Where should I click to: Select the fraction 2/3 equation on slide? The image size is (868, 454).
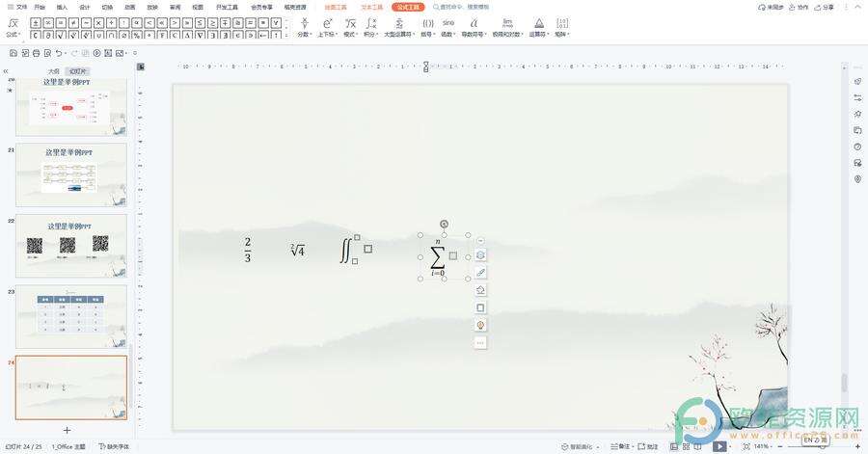coord(248,250)
